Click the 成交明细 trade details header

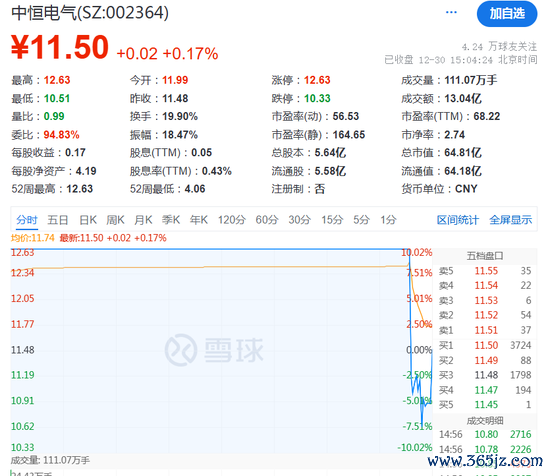pyautogui.click(x=485, y=421)
